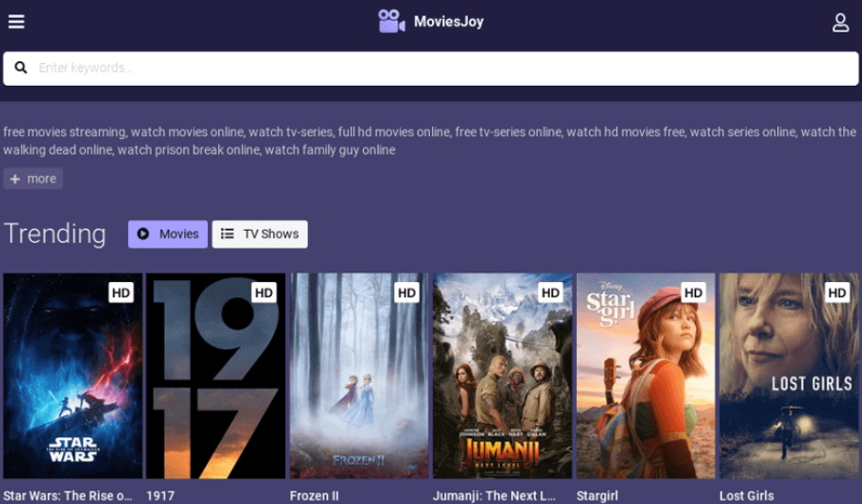Viewport: 862px width, 504px height.
Task: Select the Jumanji movie poster
Action: [x=503, y=376]
